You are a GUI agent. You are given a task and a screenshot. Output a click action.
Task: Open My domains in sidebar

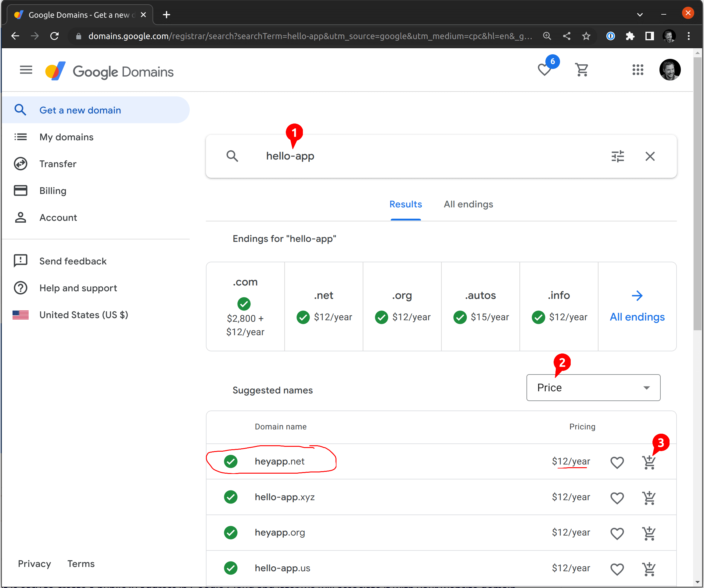[x=66, y=137]
